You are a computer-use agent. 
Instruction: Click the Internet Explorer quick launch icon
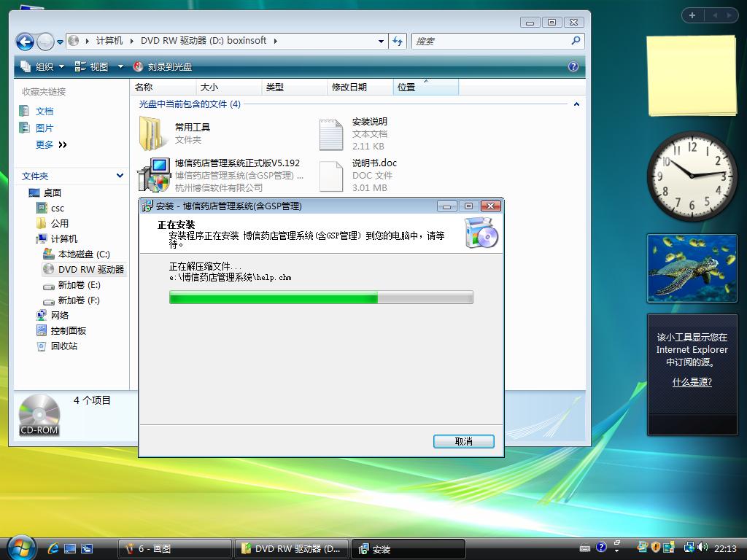pyautogui.click(x=53, y=548)
